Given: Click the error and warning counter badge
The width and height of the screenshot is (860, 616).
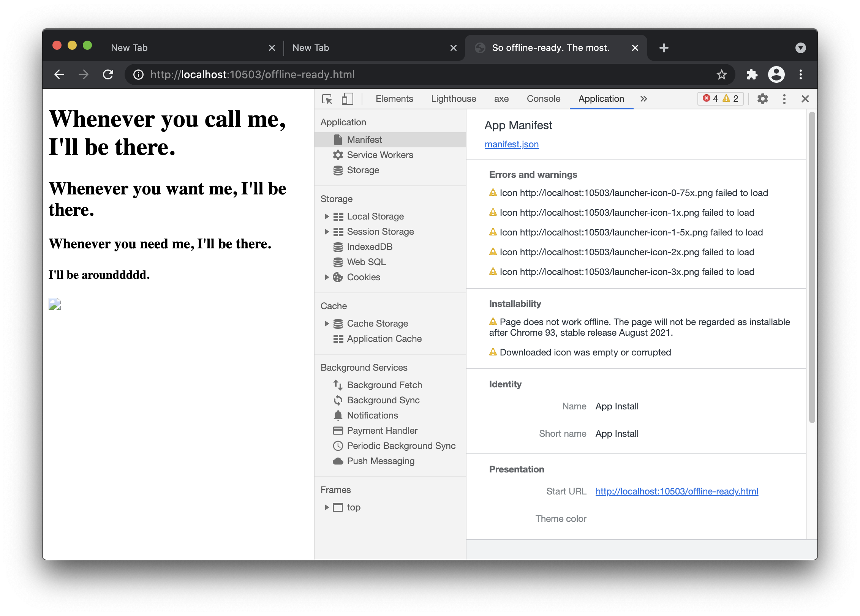Looking at the screenshot, I should point(720,99).
